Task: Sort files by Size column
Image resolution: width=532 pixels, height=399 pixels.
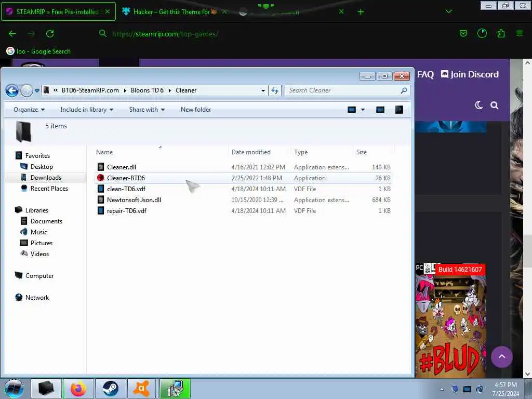Action: [x=362, y=152]
